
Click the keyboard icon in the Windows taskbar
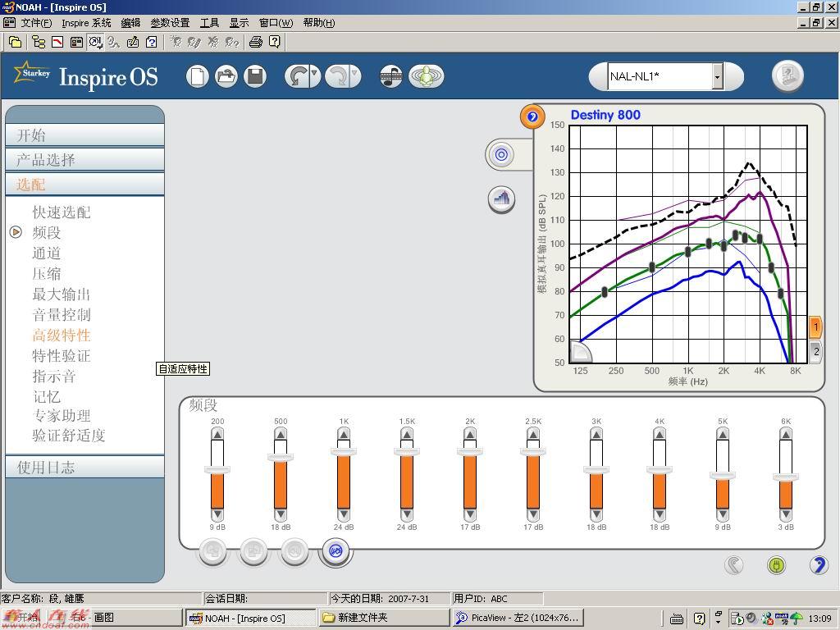pos(677,619)
